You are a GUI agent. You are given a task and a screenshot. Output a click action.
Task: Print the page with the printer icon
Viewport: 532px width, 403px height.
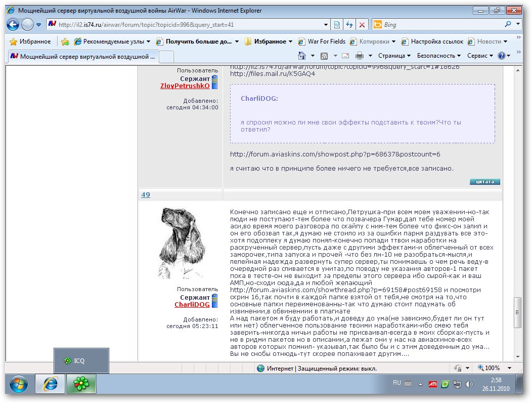(x=360, y=56)
